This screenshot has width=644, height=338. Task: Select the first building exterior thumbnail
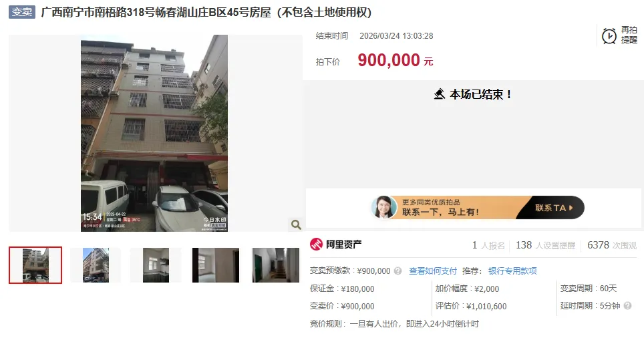tap(35, 265)
